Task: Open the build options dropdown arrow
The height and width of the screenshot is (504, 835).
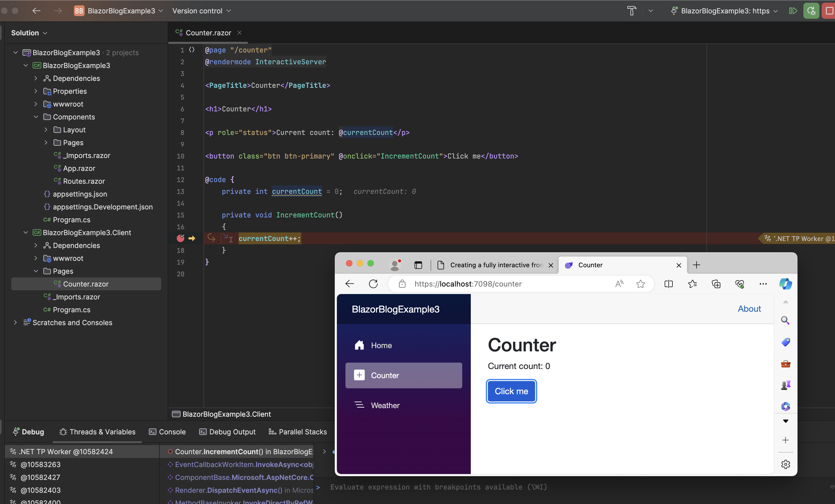Action: (x=650, y=11)
